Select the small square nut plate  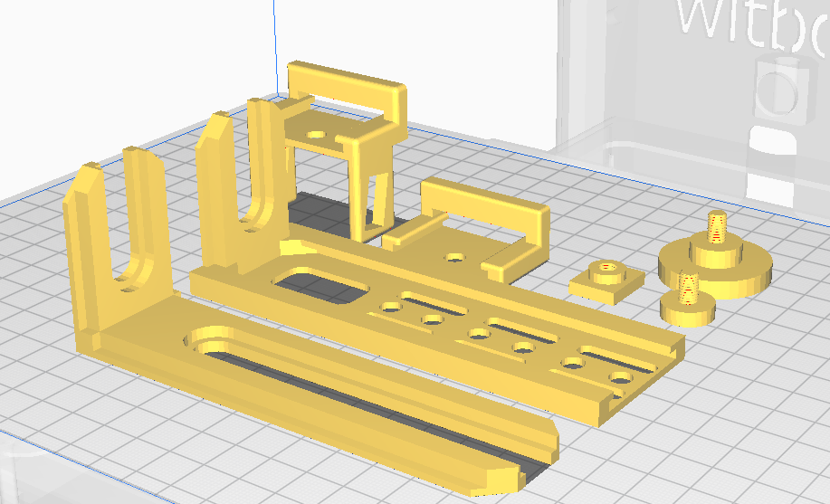coord(606,281)
